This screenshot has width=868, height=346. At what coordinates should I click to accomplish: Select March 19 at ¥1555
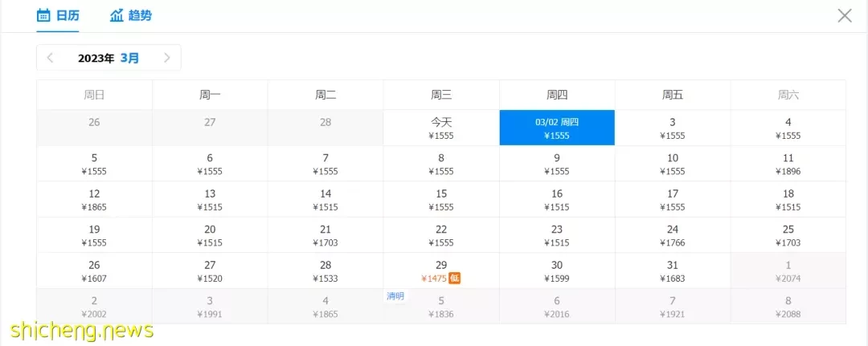tap(94, 235)
